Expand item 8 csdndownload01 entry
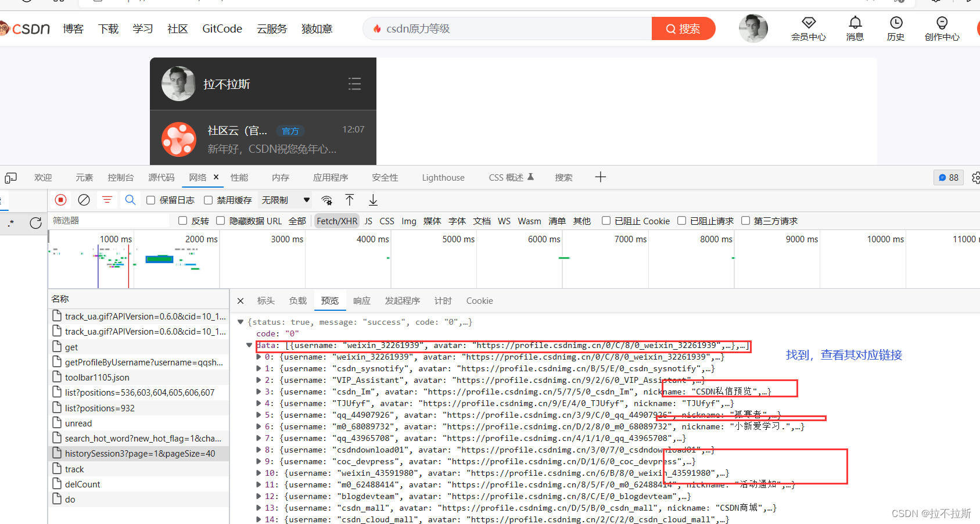The width and height of the screenshot is (980, 524). click(x=259, y=450)
